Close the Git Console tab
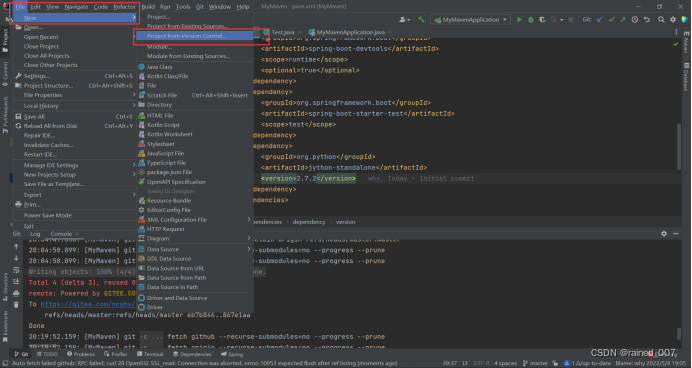 (77, 234)
